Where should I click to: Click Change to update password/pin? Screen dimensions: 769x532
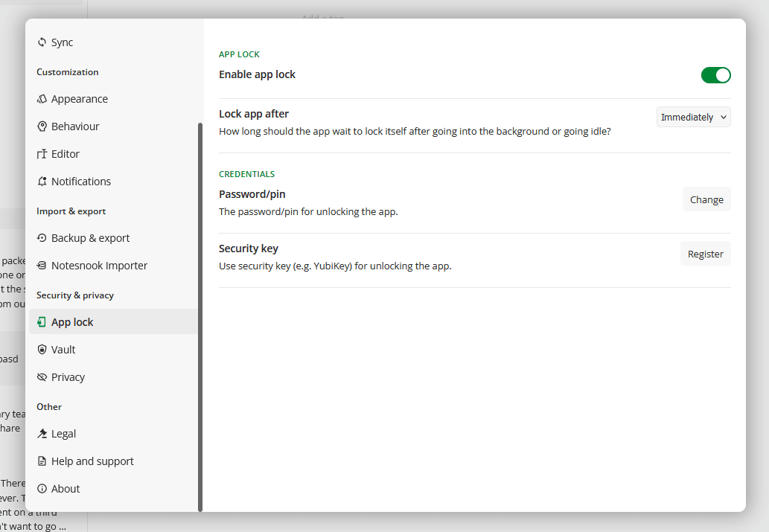click(706, 199)
